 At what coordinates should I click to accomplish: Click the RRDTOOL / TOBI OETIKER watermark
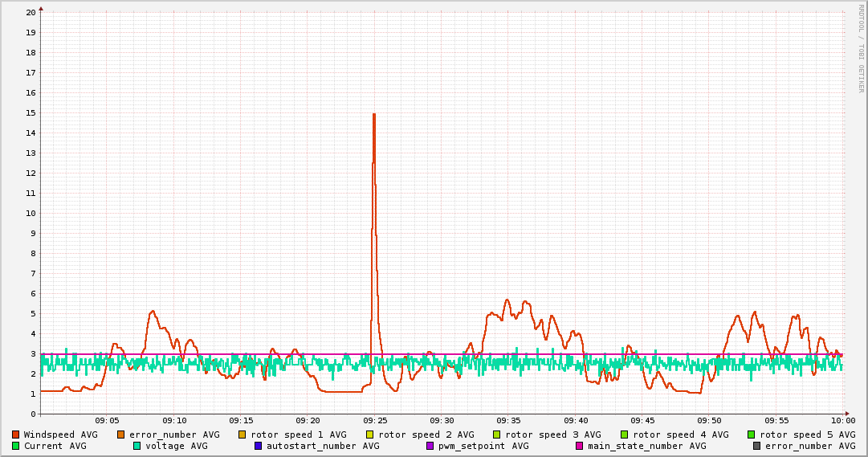click(x=861, y=48)
